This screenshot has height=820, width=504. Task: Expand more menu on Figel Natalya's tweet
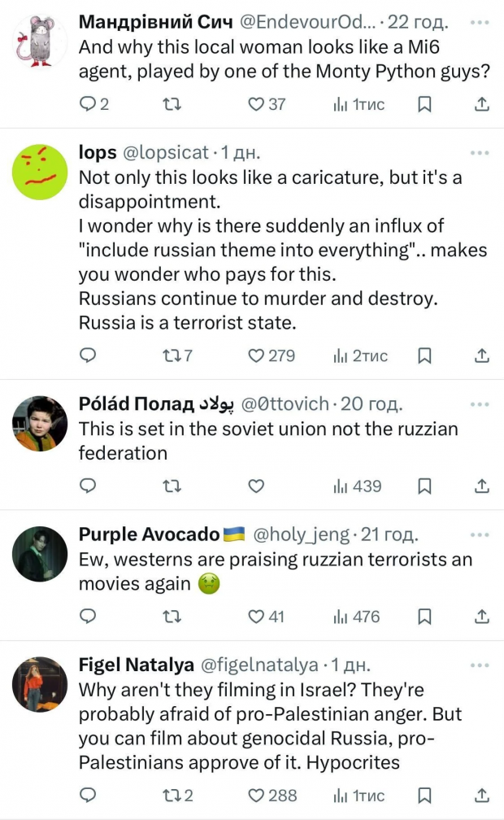point(480,665)
